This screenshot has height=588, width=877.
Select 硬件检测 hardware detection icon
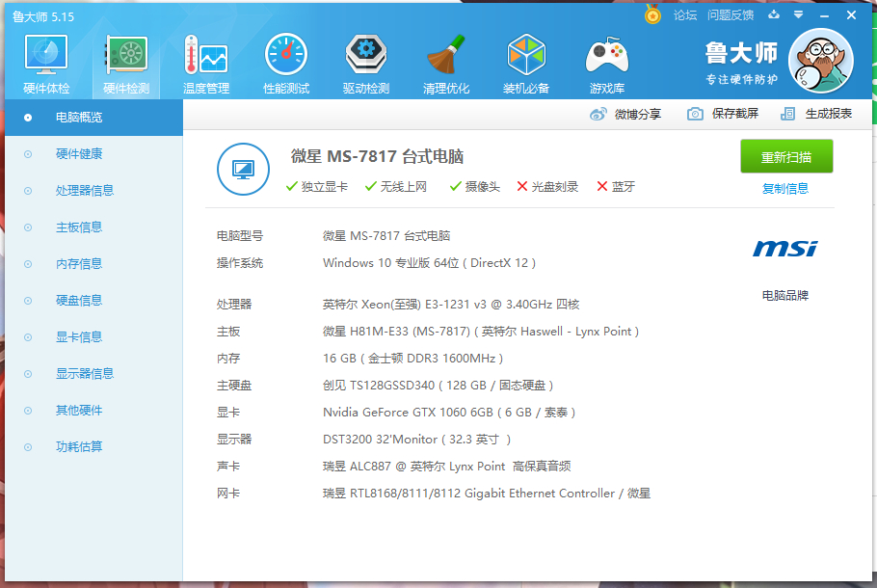point(126,65)
